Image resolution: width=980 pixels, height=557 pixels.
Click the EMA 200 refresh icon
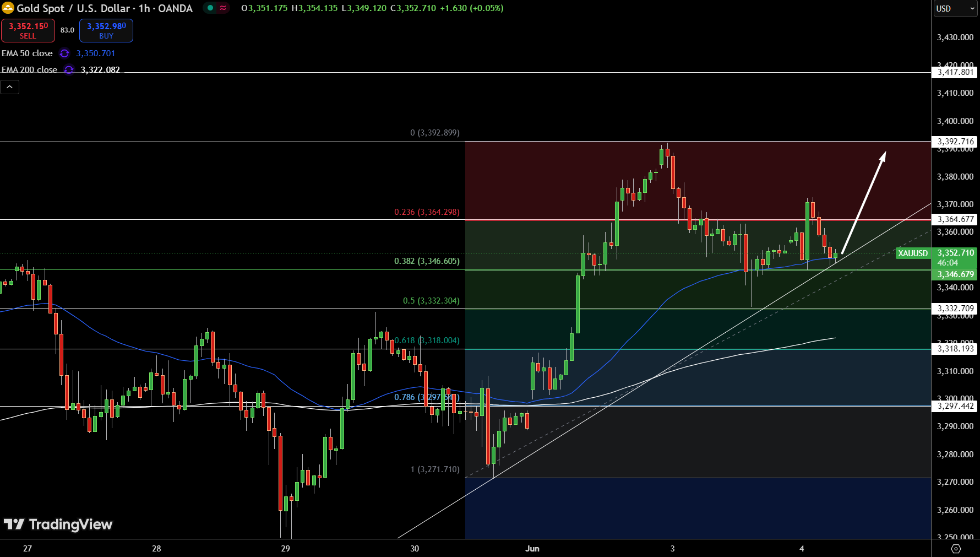[x=69, y=70]
